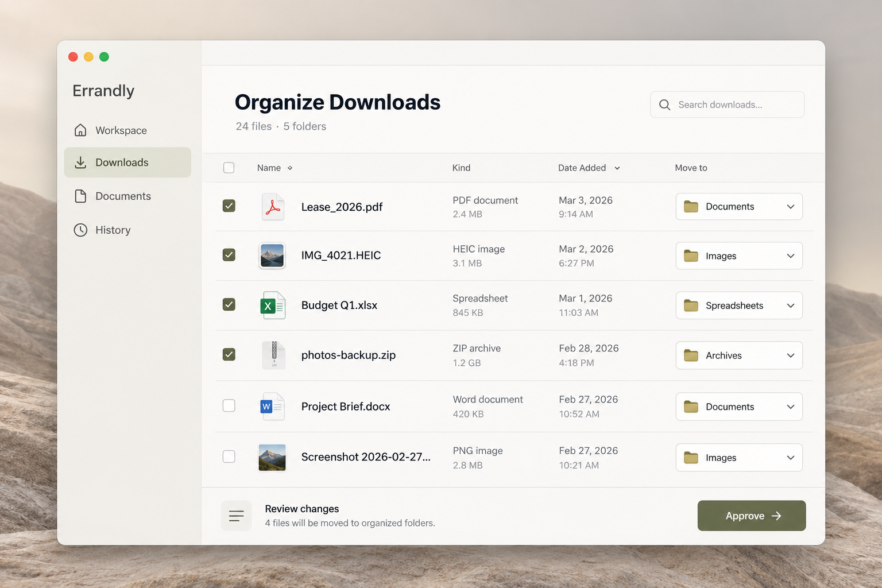Go to Documents in the sidebar
The image size is (882, 588).
[x=127, y=196]
